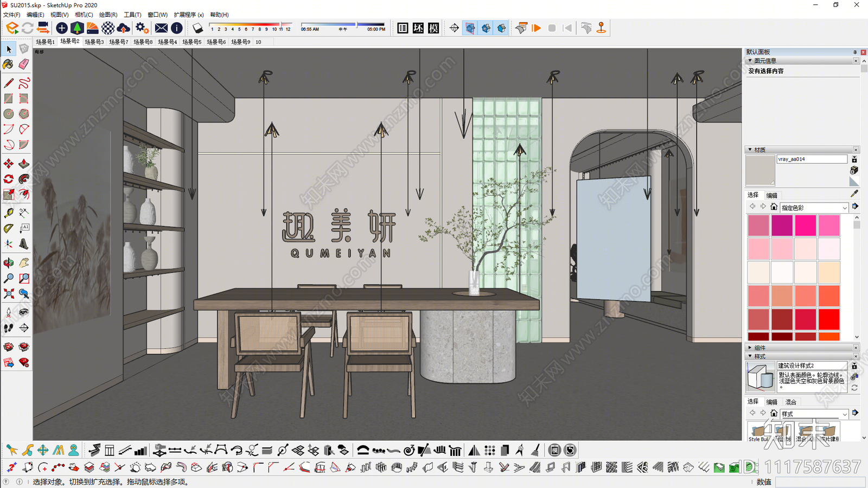Toggle the table grid toolbar button
This screenshot has height=488, width=868.
(x=403, y=28)
